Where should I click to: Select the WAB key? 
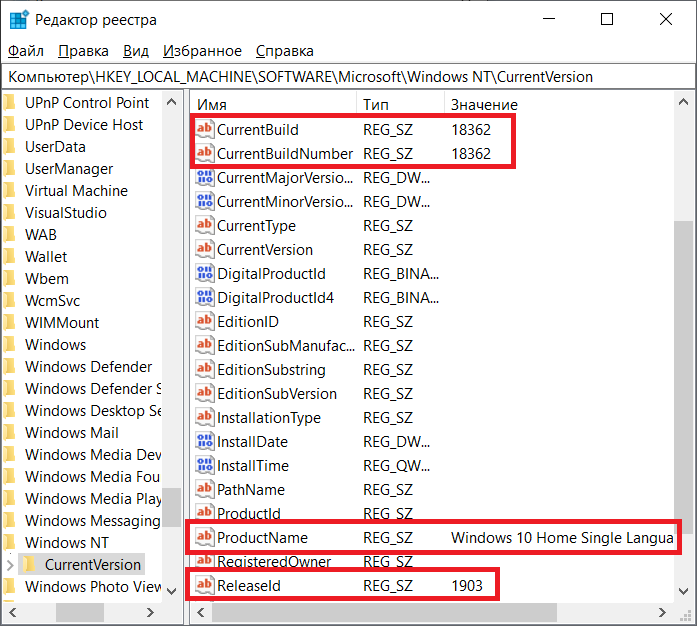click(41, 235)
